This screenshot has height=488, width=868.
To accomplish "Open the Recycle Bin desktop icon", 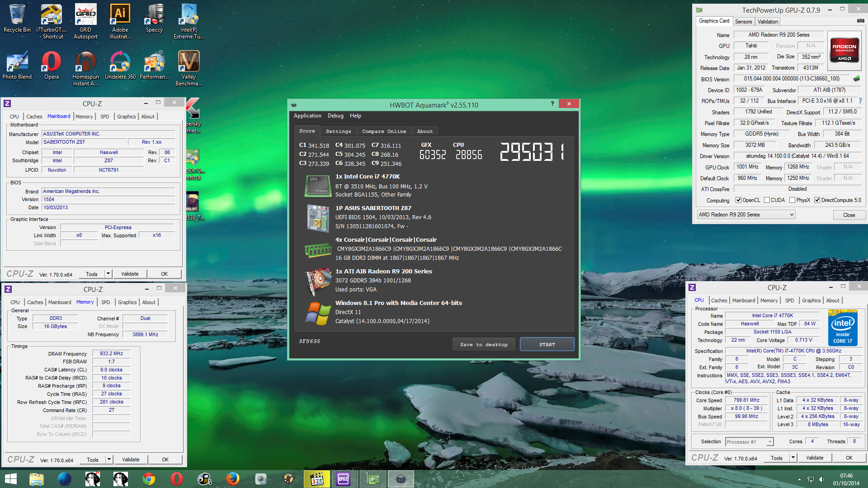I will coord(17,19).
